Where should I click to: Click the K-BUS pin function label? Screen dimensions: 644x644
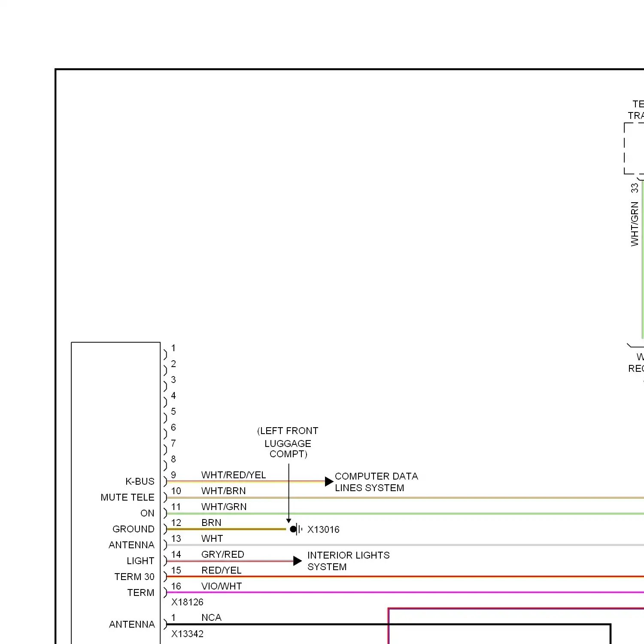coord(140,481)
